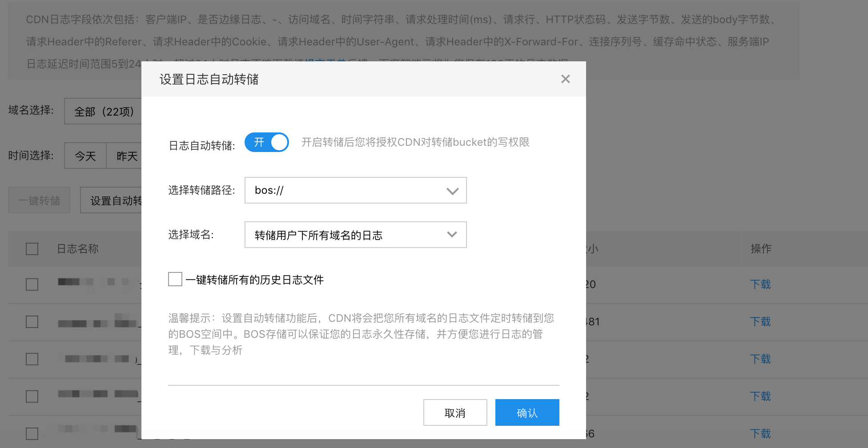The height and width of the screenshot is (448, 868).
Task: Close the log auto-dump dialog
Action: click(565, 79)
